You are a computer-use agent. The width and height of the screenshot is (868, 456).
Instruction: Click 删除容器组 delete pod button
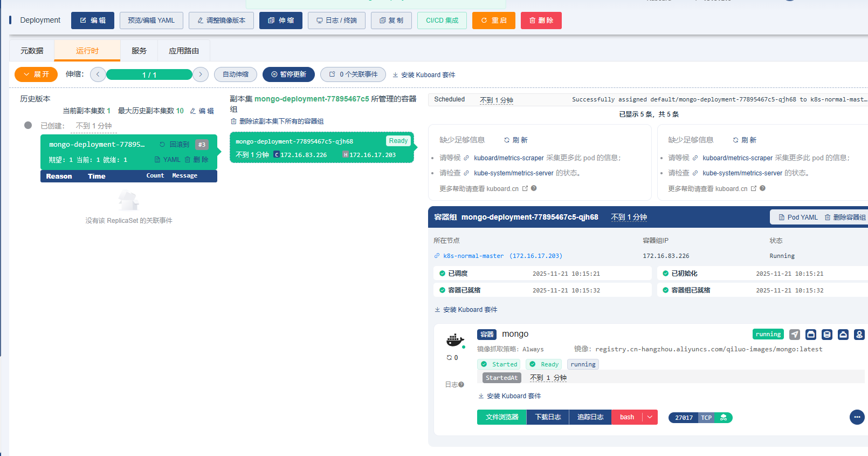click(x=845, y=217)
